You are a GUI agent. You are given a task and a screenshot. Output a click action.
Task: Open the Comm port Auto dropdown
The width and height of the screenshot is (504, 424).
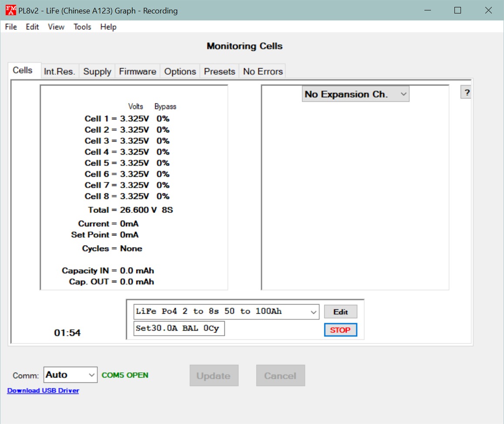coord(70,375)
